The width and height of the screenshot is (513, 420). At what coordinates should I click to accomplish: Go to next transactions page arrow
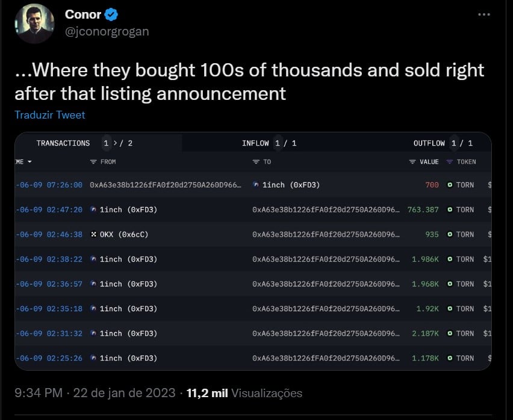115,143
